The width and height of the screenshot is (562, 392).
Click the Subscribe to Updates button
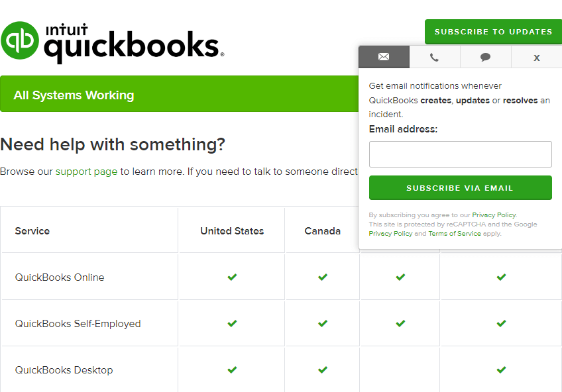493,32
